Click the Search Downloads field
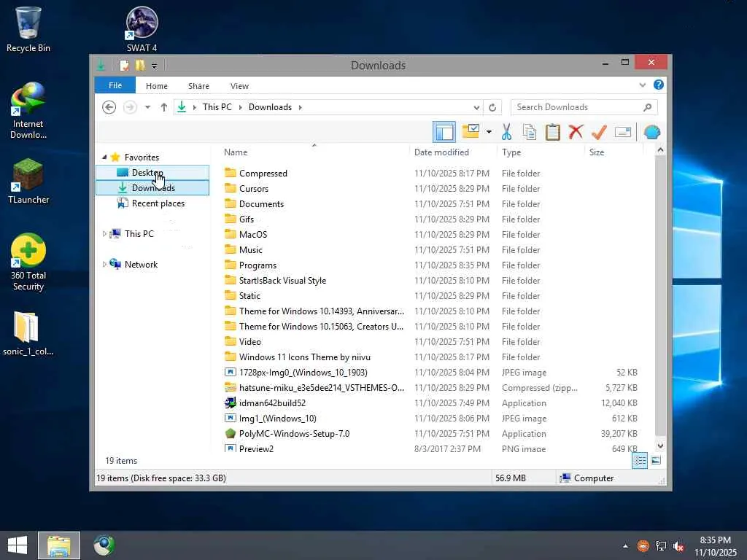This screenshot has width=747, height=560. pos(584,107)
